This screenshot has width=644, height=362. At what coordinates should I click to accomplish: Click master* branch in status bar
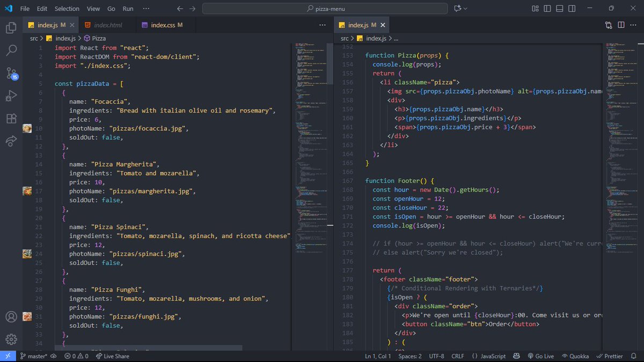click(x=34, y=356)
